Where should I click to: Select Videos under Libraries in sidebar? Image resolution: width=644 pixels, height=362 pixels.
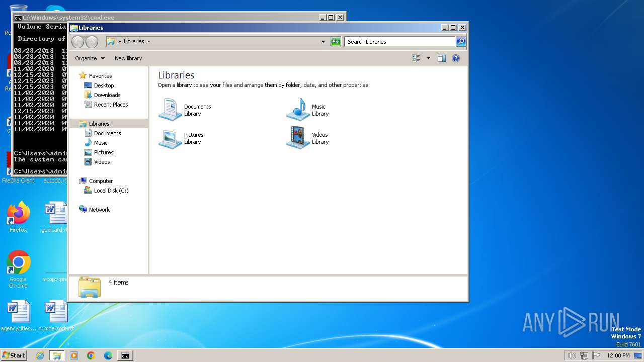[x=102, y=162]
